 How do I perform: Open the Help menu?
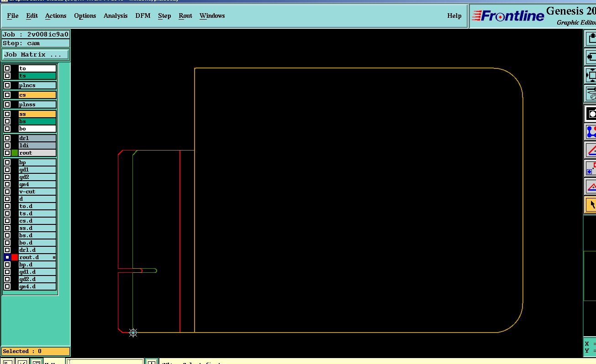point(454,16)
